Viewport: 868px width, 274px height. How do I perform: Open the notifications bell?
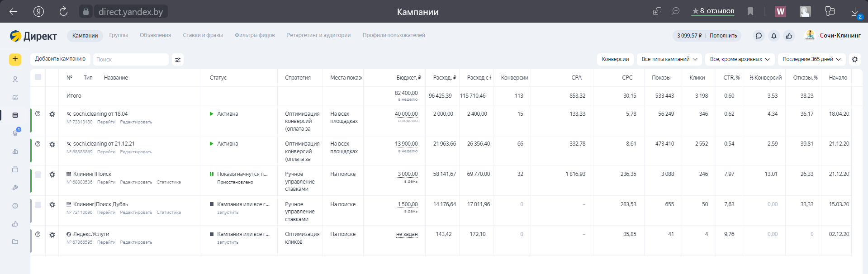[x=774, y=36]
